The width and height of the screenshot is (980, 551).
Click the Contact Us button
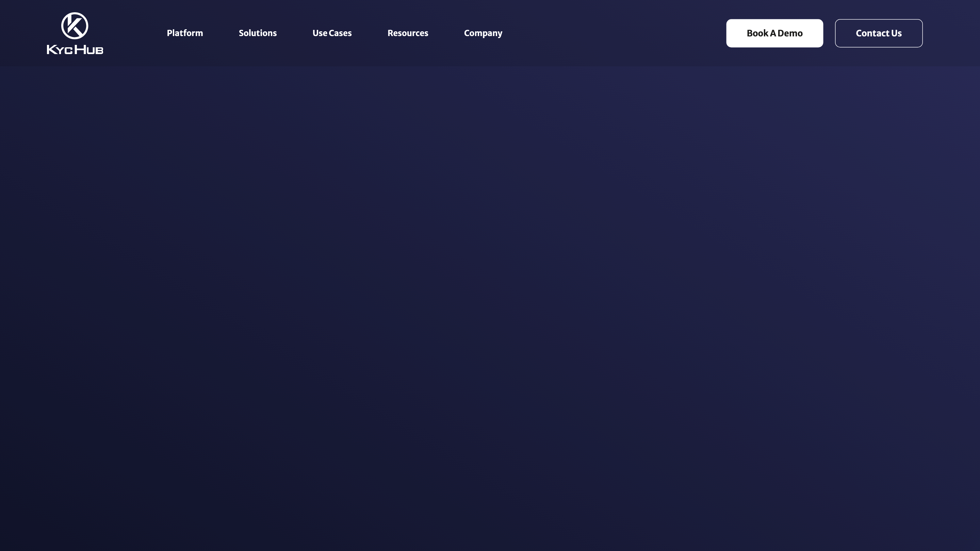(x=879, y=33)
